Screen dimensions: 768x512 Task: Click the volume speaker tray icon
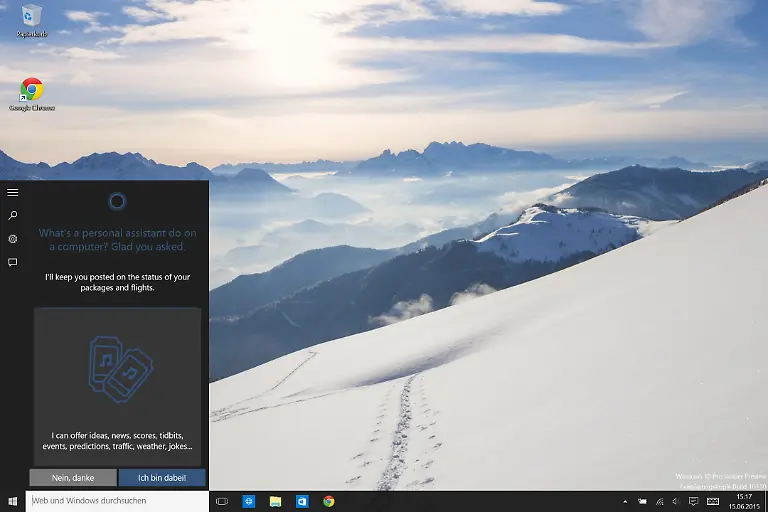(676, 501)
